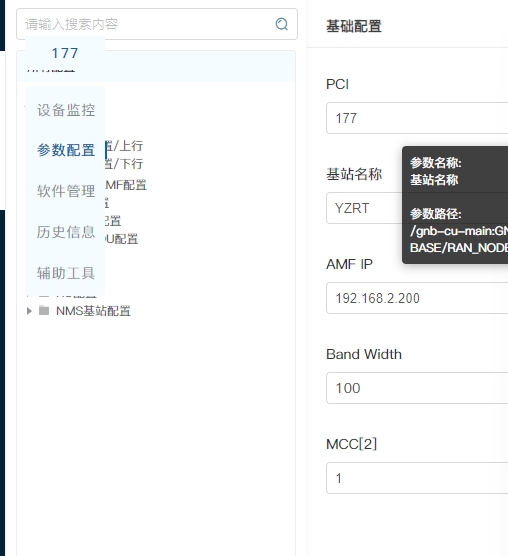Image resolution: width=508 pixels, height=556 pixels.
Task: Open the 设备监控 menu item
Action: click(66, 110)
